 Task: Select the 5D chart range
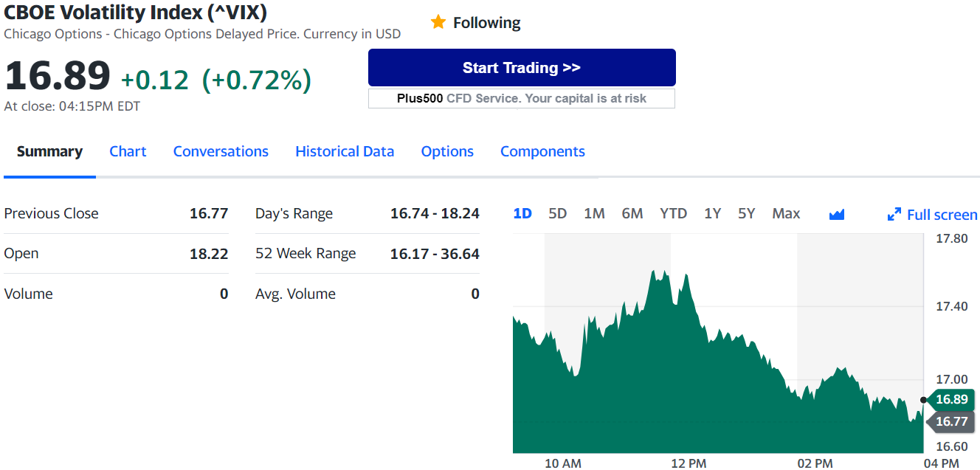pyautogui.click(x=558, y=213)
